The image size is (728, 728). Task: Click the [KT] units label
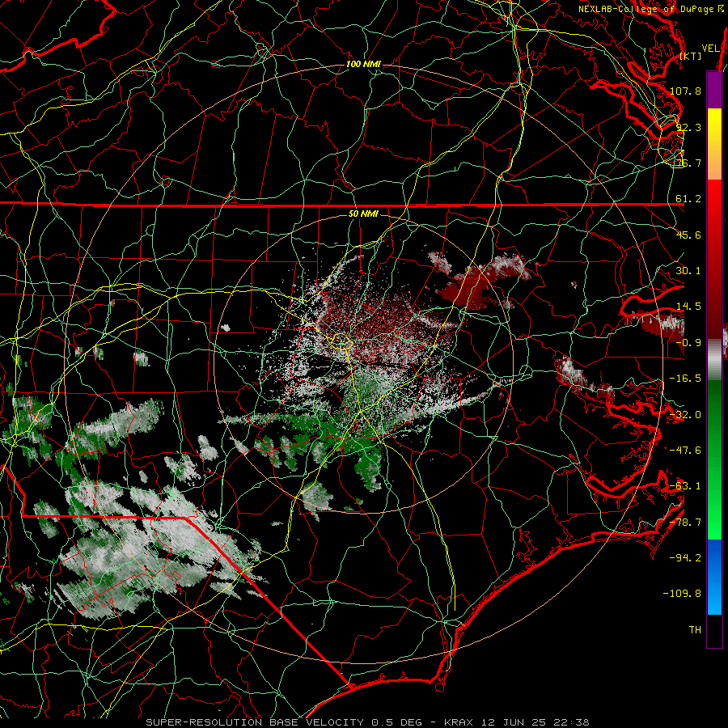click(691, 56)
